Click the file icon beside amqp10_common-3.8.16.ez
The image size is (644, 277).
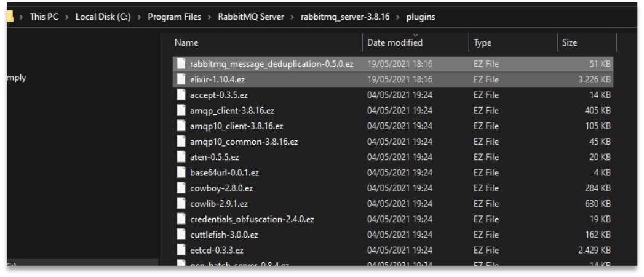click(x=181, y=142)
